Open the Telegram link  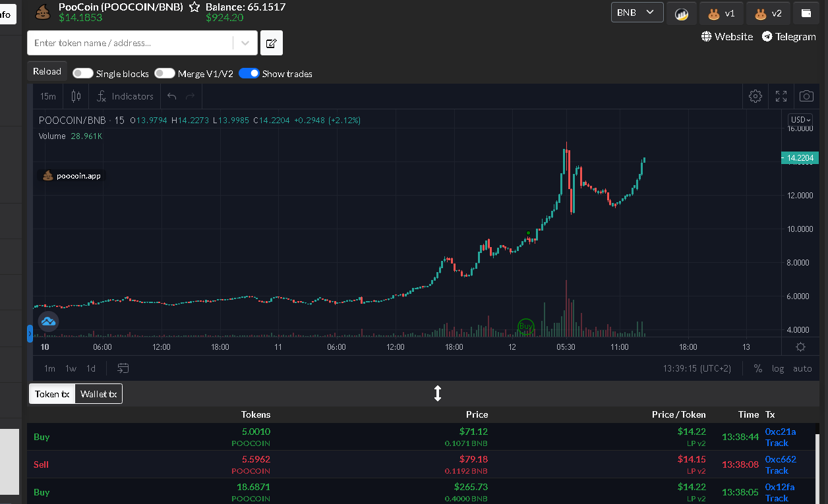789,37
